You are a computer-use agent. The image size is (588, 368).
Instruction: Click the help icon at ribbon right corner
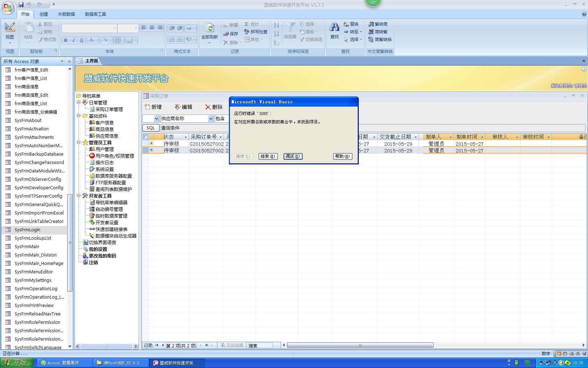pos(584,14)
